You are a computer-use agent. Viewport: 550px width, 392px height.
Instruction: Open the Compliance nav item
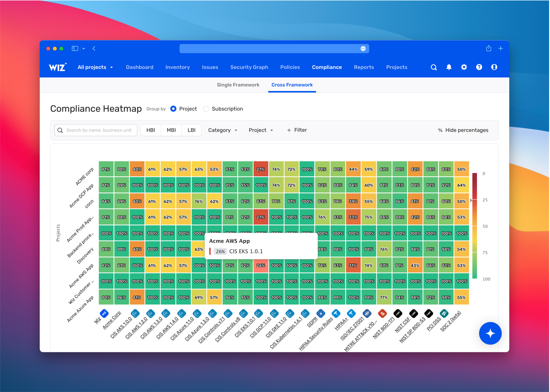tap(327, 67)
